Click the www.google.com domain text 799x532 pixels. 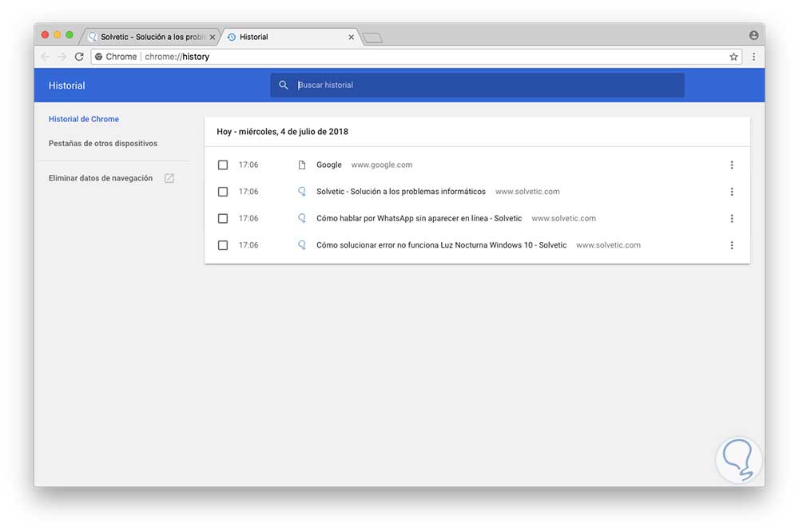click(x=382, y=165)
